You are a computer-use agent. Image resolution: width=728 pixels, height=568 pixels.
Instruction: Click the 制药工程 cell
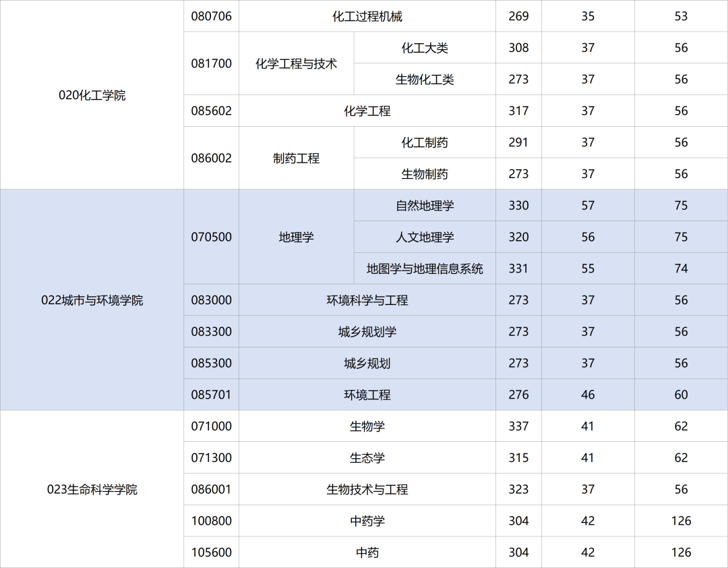(x=296, y=158)
